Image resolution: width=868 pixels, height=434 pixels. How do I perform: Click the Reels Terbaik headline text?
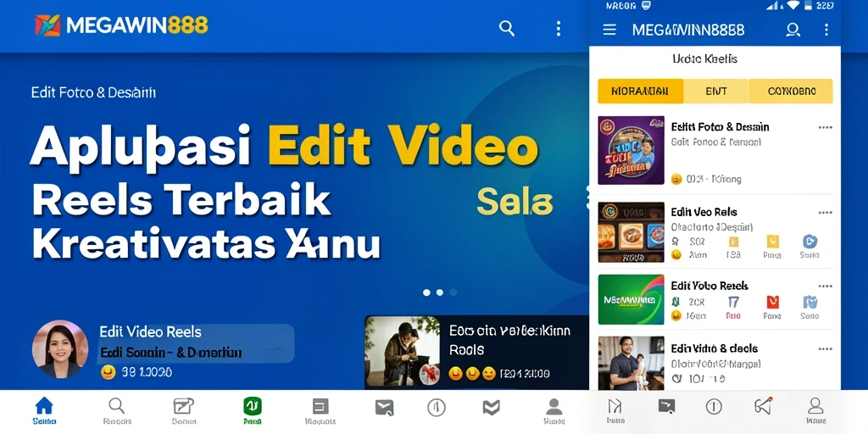point(181,199)
